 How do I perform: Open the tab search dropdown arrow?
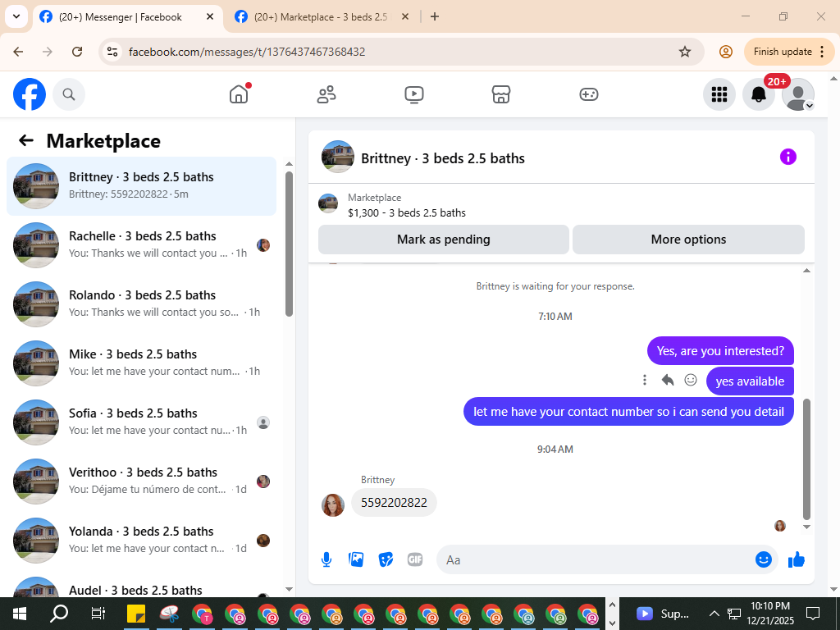[x=16, y=16]
